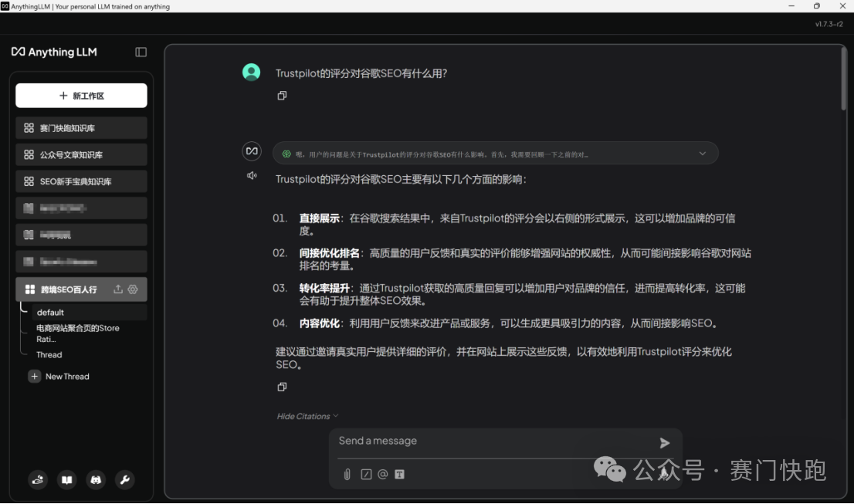
Task: Collapse citations with Hide Citations
Action: 308,416
